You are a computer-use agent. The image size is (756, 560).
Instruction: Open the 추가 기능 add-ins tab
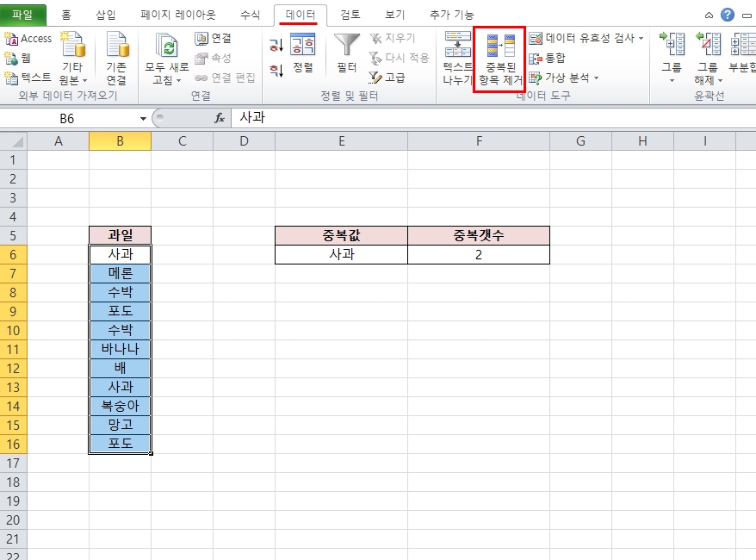click(x=452, y=15)
